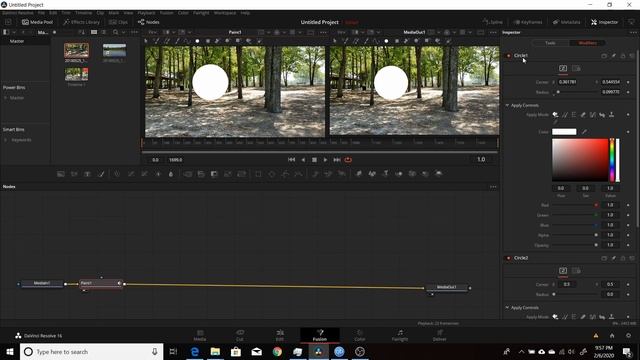Select the Circle paint tool in left viewer
Screen dimensions: 640x360
point(197,41)
